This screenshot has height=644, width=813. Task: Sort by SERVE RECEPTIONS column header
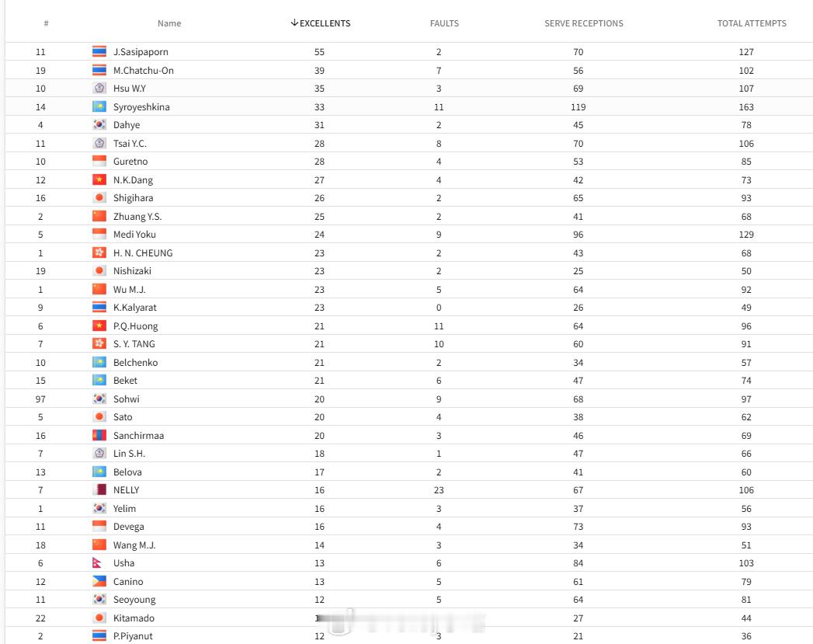tap(584, 23)
